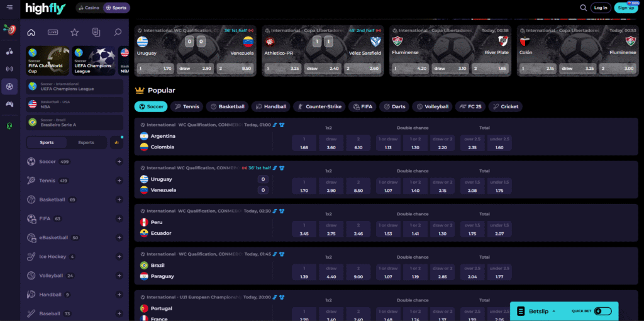Open casino via cherry icon in left rail
The width and height of the screenshot is (644, 321).
pyautogui.click(x=9, y=52)
